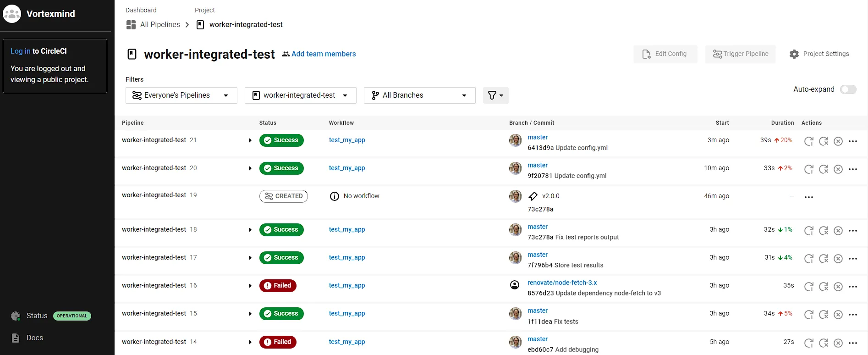Open the All Branches dropdown
The width and height of the screenshot is (868, 355).
(420, 95)
